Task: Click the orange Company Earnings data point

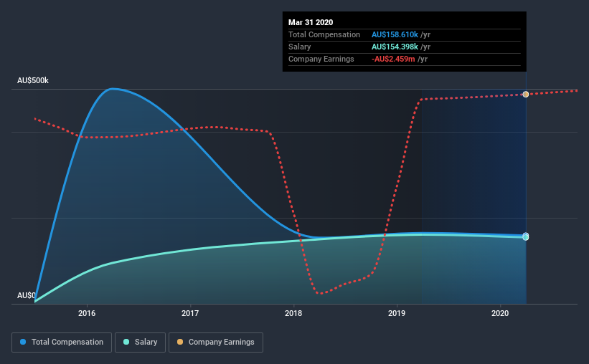Action: 526,94
